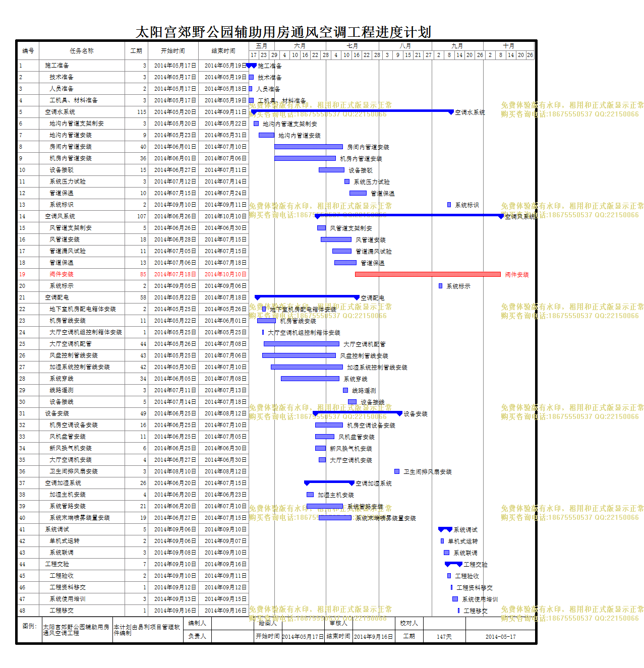The width and height of the screenshot is (644, 668).
Task: Click the footer note 本计划由易利项目管理软件编制
Action: (147, 630)
